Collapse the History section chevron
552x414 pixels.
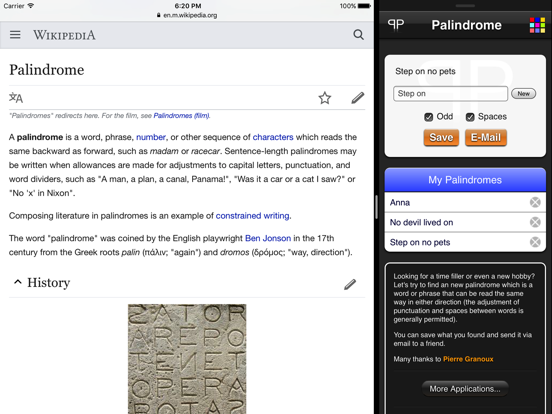tap(18, 282)
